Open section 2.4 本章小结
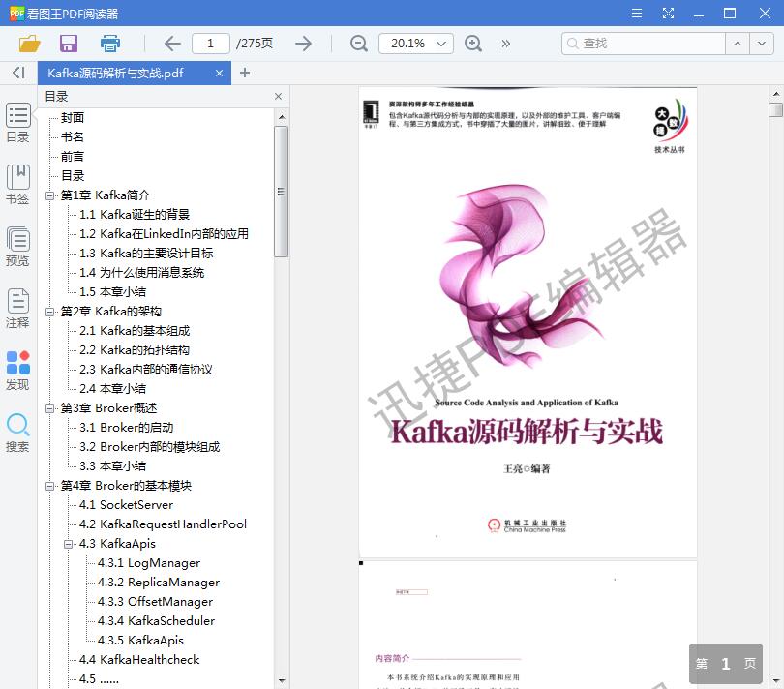The height and width of the screenshot is (689, 784). coord(112,389)
